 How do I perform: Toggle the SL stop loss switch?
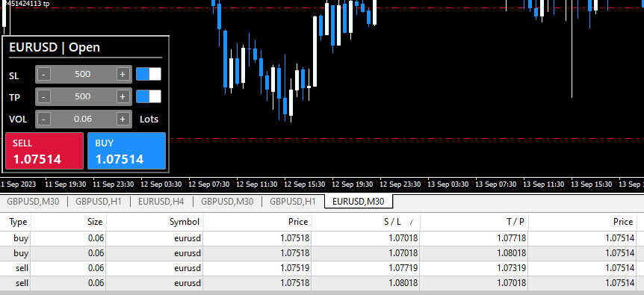(x=149, y=74)
